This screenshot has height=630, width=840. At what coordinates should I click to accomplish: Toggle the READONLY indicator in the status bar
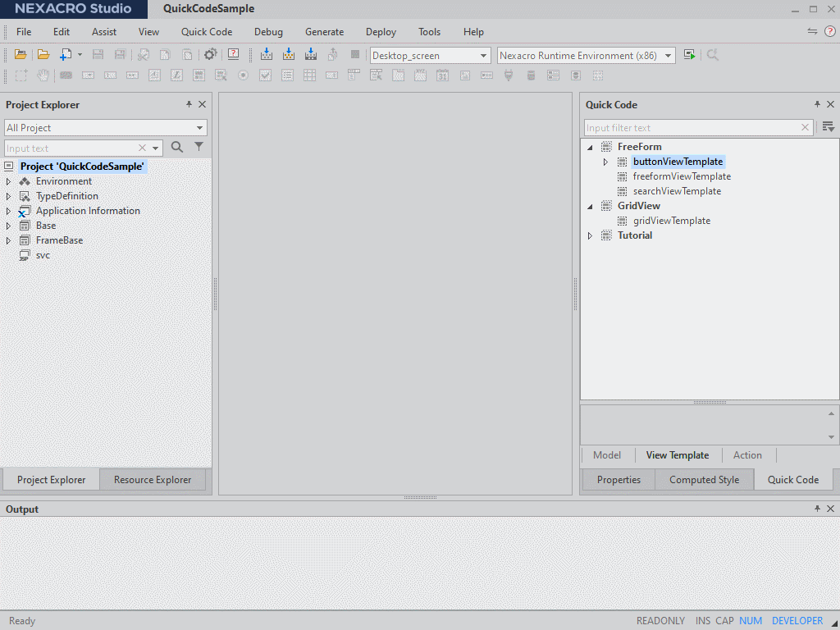coord(660,621)
